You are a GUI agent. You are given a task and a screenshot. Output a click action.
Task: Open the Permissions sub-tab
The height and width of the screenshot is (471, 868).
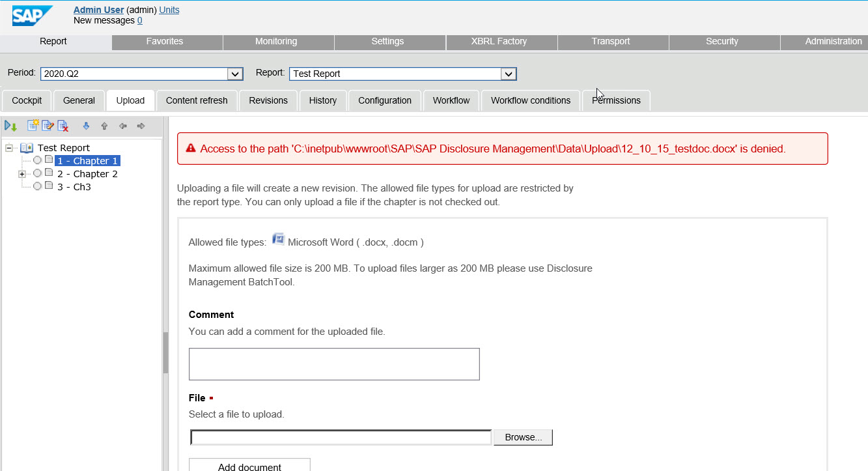coord(616,100)
